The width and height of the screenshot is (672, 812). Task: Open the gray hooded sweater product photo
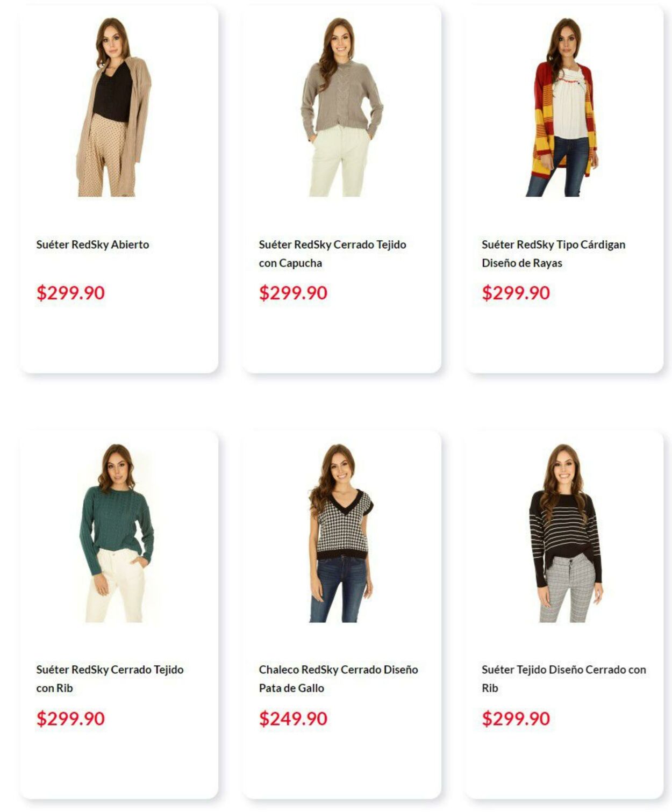click(341, 107)
